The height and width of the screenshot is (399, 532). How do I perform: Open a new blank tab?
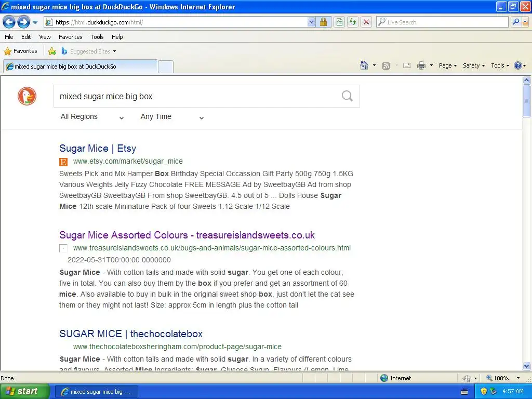(x=166, y=66)
